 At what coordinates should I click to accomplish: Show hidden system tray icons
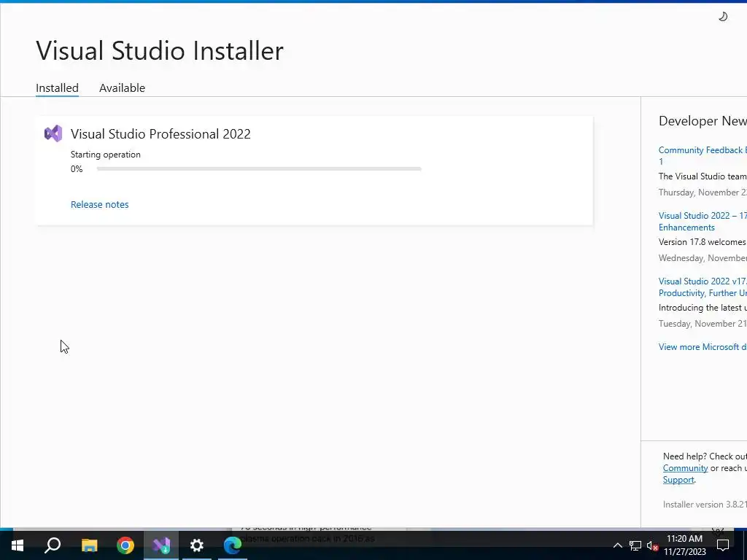617,545
